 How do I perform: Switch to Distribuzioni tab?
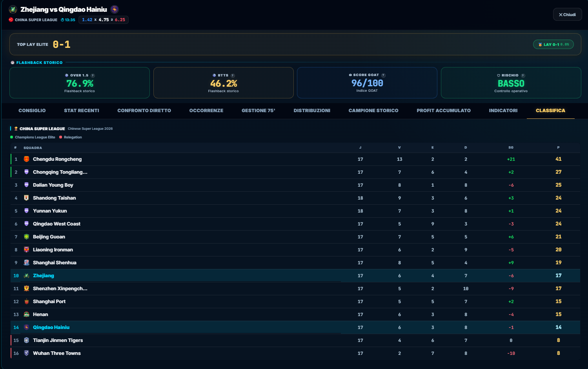point(312,111)
